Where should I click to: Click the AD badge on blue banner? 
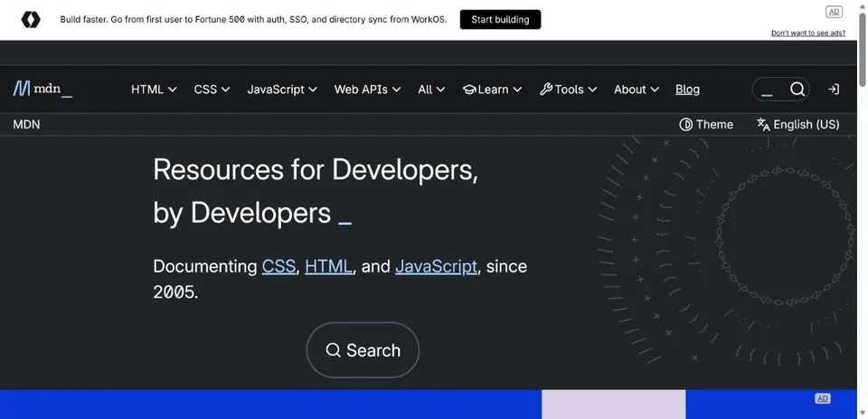[x=823, y=398]
